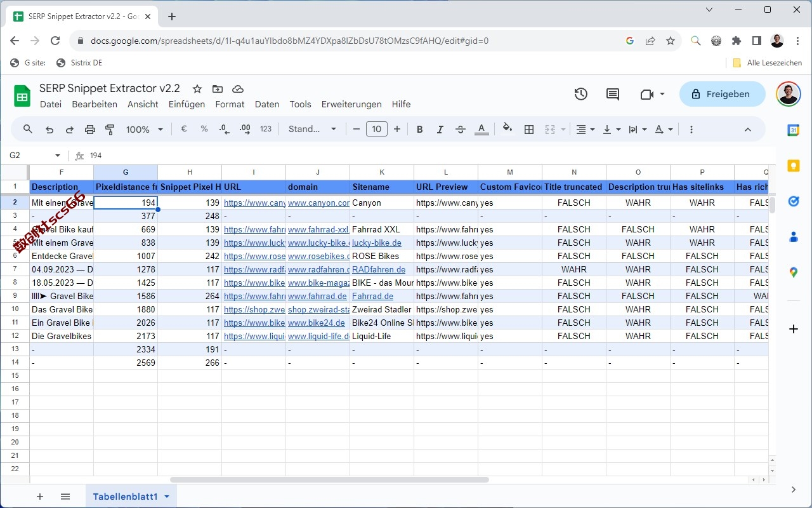812x508 pixels.
Task: Get add-ons with the plus icon
Action: (793, 329)
